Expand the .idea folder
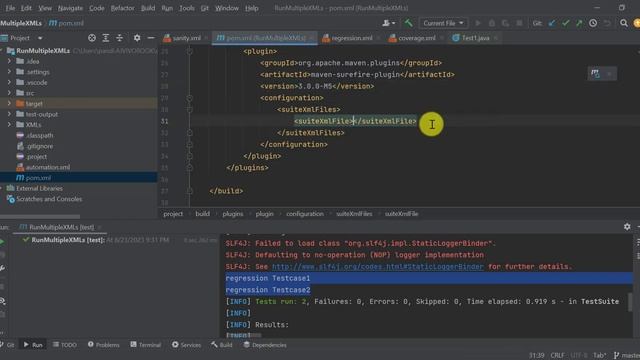The width and height of the screenshot is (640, 360). tap(9, 61)
